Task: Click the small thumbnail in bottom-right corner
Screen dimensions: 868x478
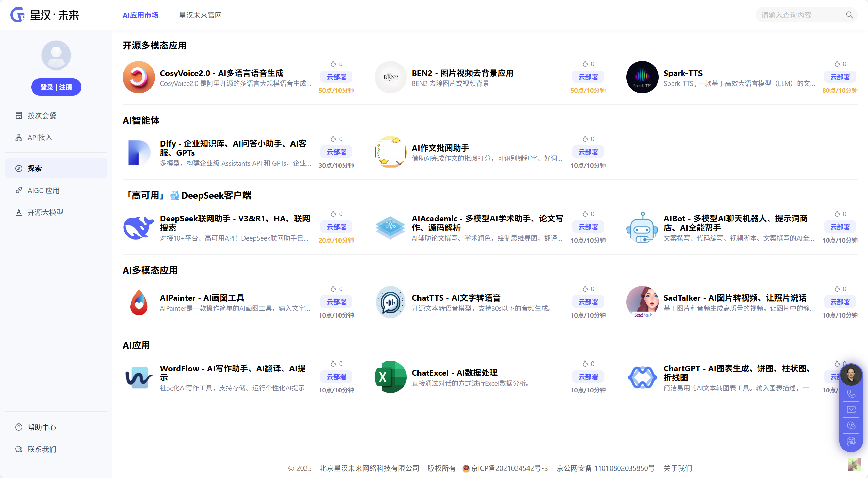Action: tap(854, 464)
